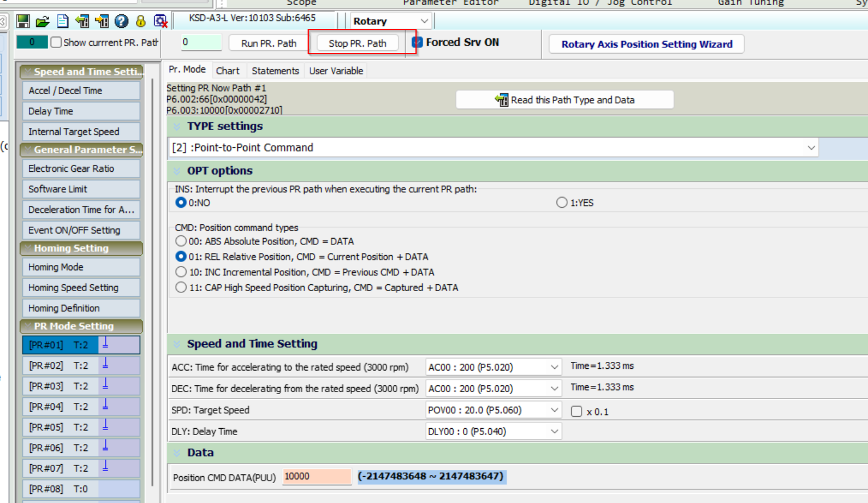This screenshot has width=868, height=503.
Task: Select the PR#08 path entry
Action: [x=81, y=489]
